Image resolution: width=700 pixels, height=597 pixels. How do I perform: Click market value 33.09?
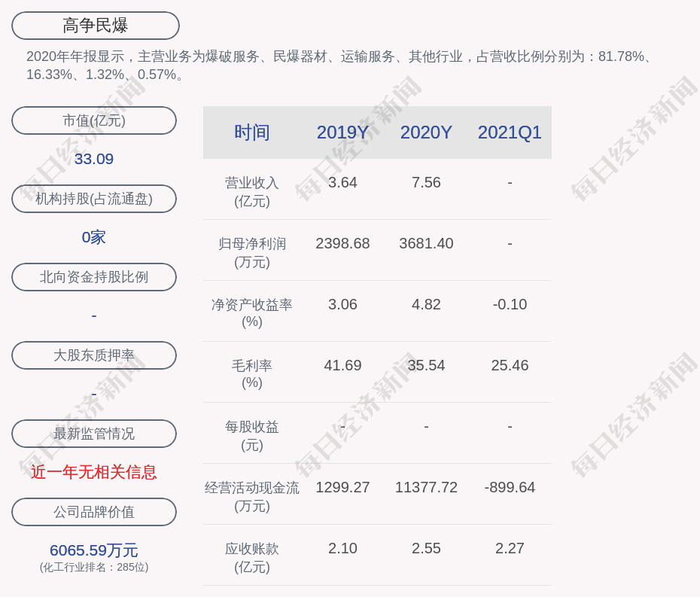[x=94, y=159]
